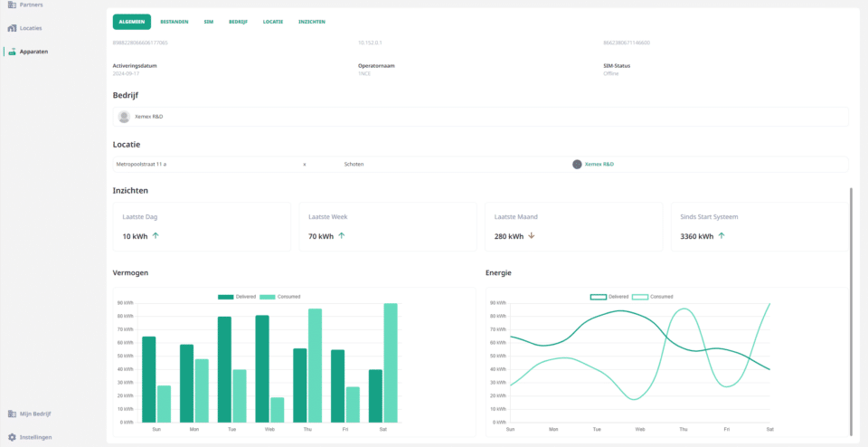Click the up arrow in Laatste Dag card

(x=156, y=235)
